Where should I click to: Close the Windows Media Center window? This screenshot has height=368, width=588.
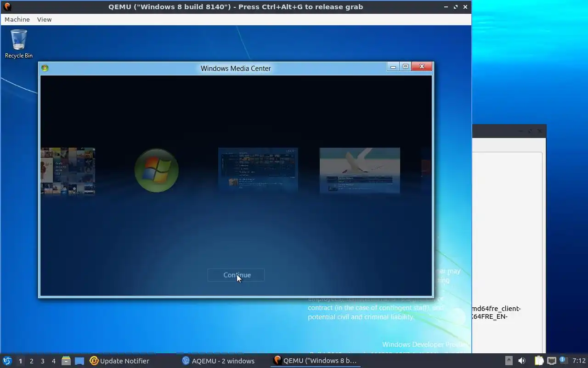422,67
